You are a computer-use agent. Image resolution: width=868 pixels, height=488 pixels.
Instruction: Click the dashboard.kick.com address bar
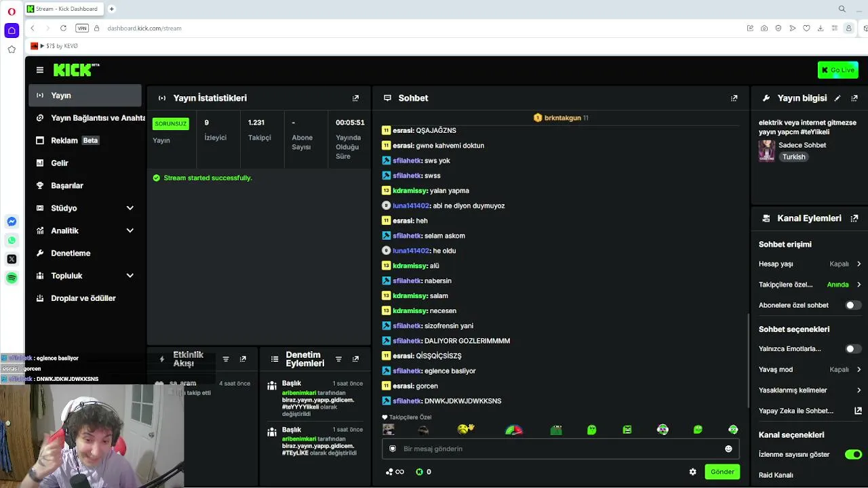[144, 28]
